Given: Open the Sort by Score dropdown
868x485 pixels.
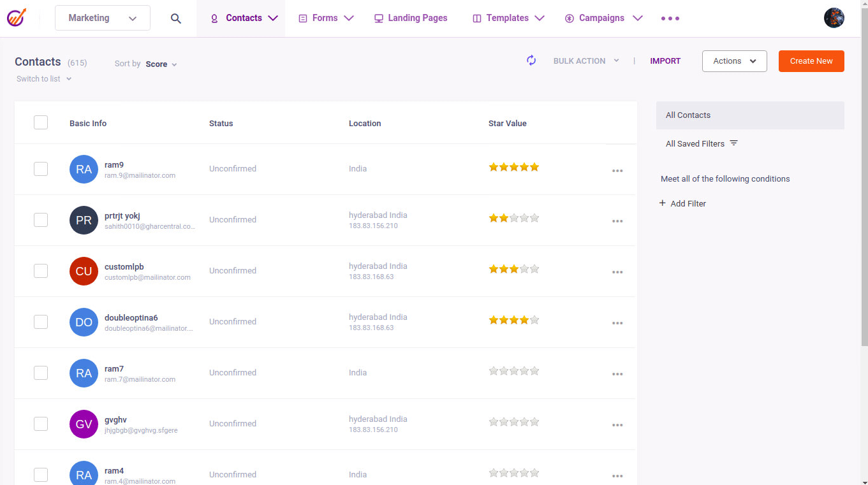Looking at the screenshot, I should pos(161,64).
